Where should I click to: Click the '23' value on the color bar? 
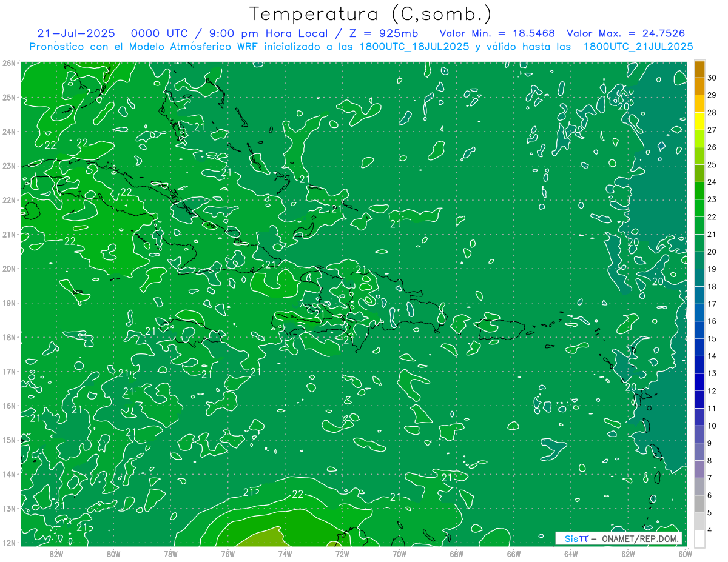(x=712, y=199)
